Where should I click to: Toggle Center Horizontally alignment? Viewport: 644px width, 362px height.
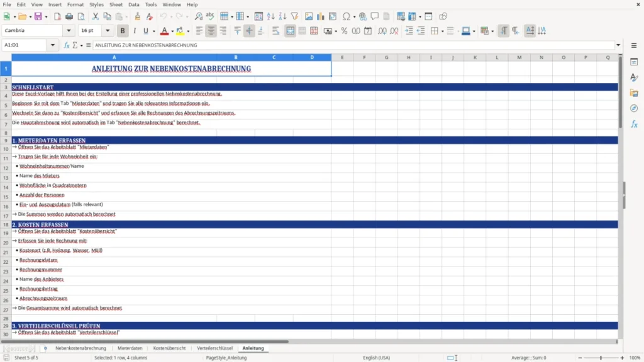click(211, 31)
